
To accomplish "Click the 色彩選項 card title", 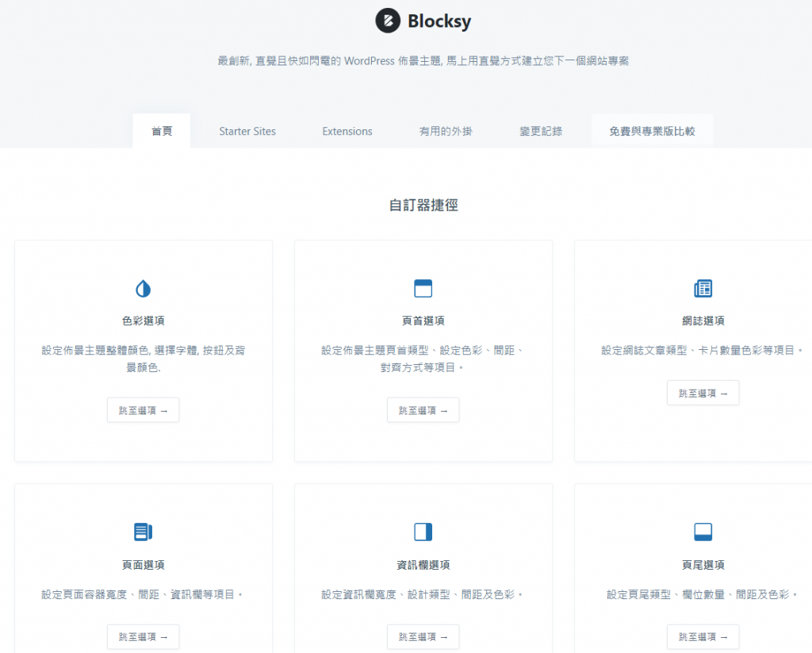I will tap(144, 321).
